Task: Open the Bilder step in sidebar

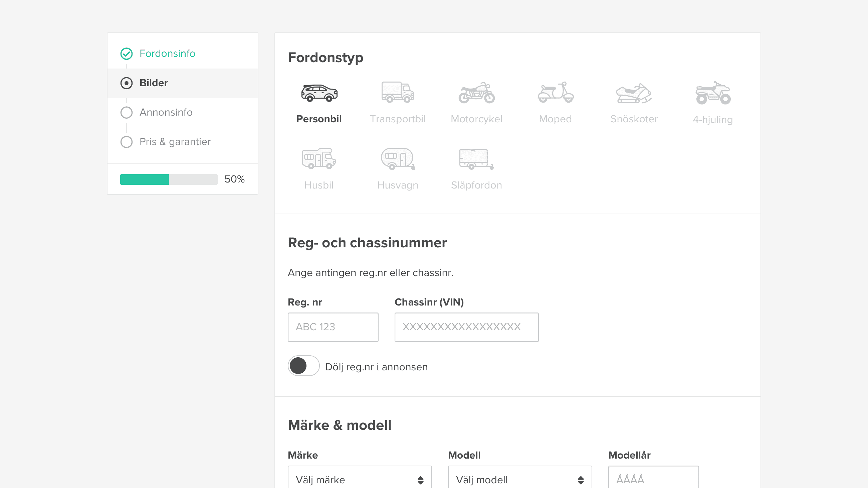Action: (154, 83)
